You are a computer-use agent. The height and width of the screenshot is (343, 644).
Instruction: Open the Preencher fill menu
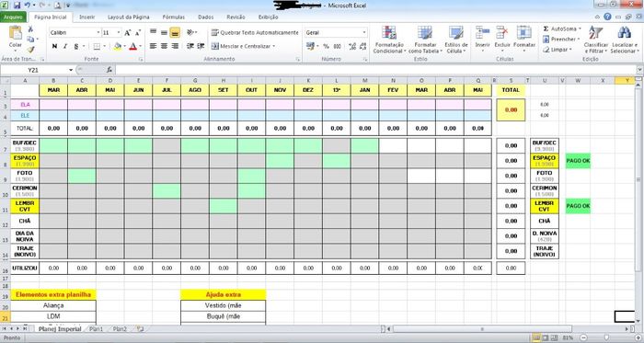tap(561, 40)
